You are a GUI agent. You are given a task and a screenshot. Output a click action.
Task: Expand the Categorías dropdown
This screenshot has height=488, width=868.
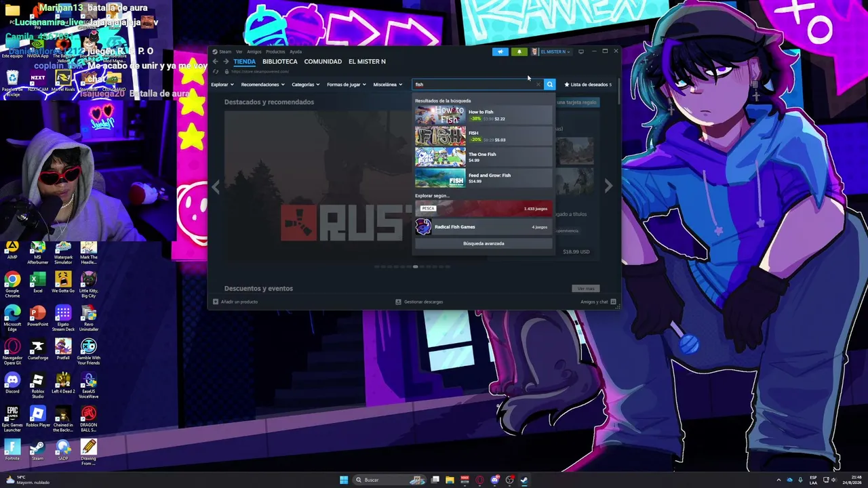(x=306, y=85)
